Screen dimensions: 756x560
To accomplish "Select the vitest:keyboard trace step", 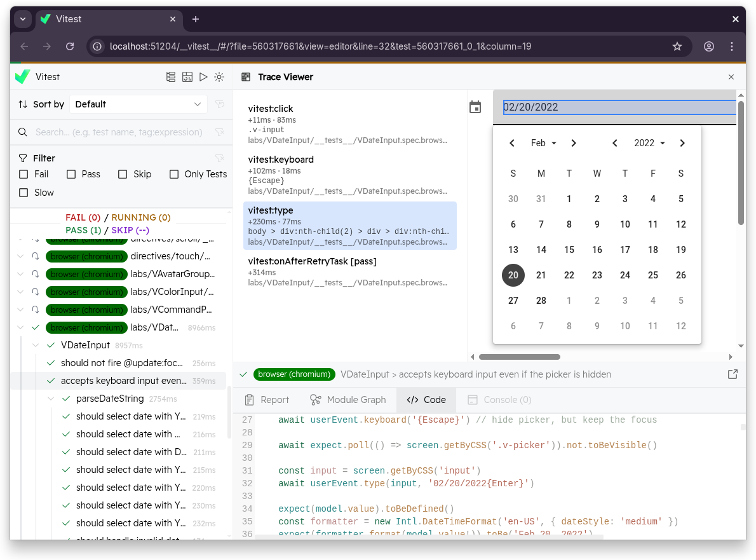I will coord(349,175).
